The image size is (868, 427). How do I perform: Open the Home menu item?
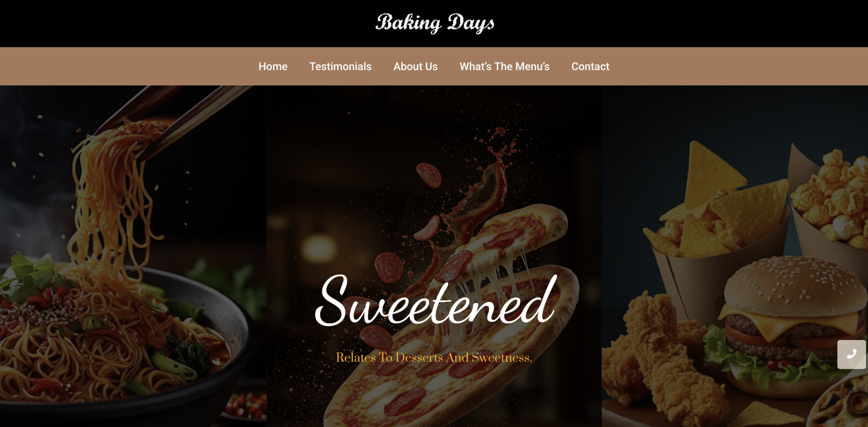point(273,66)
